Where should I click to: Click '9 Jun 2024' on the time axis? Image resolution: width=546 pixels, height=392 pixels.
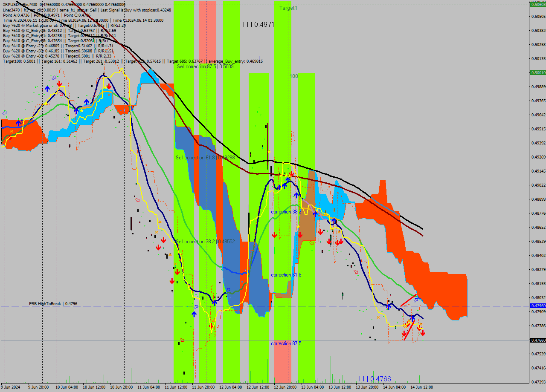[11, 387]
